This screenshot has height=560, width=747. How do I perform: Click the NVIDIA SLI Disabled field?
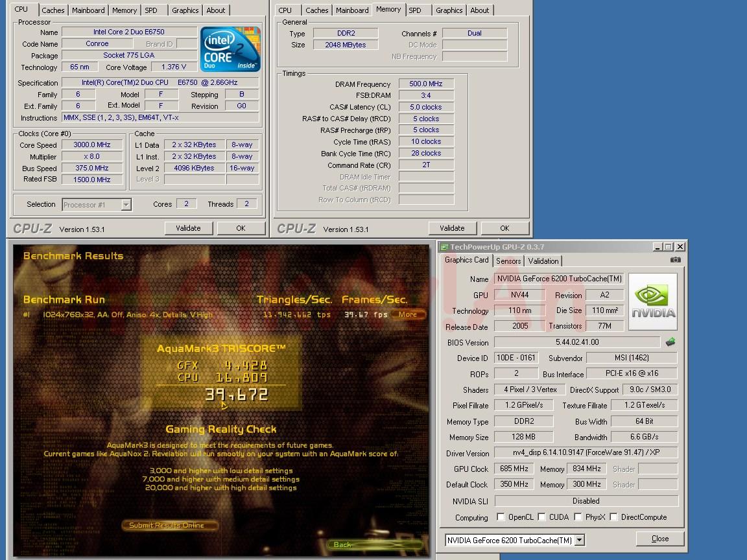586,501
